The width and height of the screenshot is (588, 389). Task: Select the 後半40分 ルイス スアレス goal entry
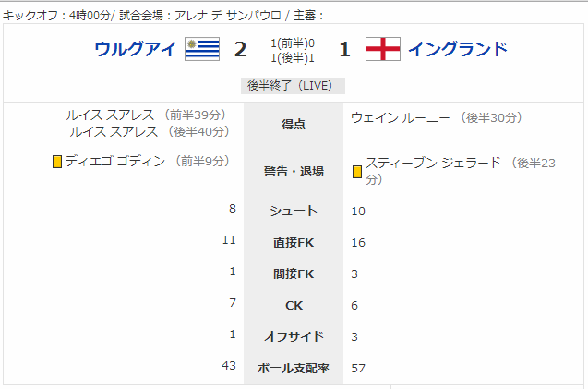(150, 131)
